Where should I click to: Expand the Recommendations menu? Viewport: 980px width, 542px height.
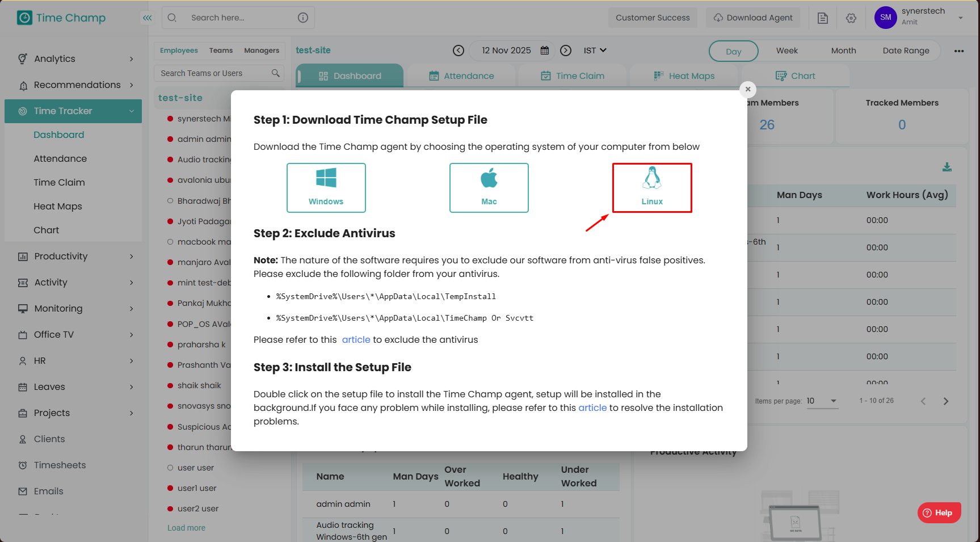(73, 85)
